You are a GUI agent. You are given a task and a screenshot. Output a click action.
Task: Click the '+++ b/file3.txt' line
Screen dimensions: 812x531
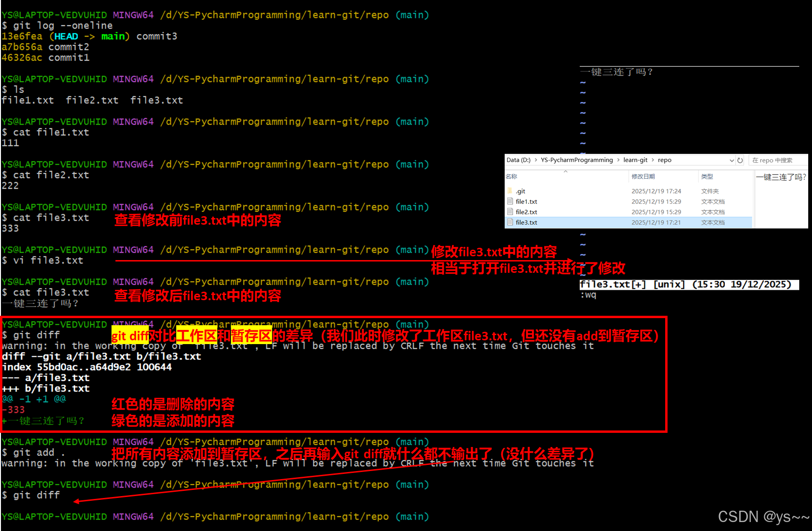[x=46, y=388]
